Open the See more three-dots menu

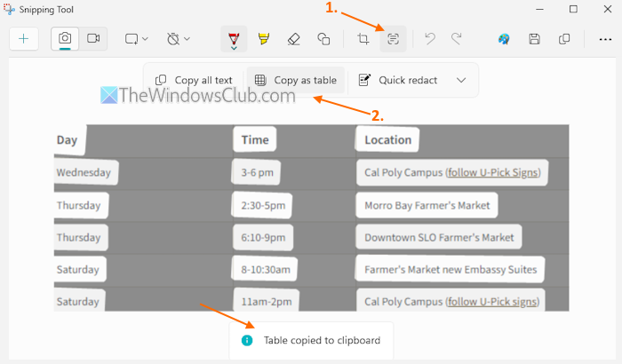pos(604,39)
